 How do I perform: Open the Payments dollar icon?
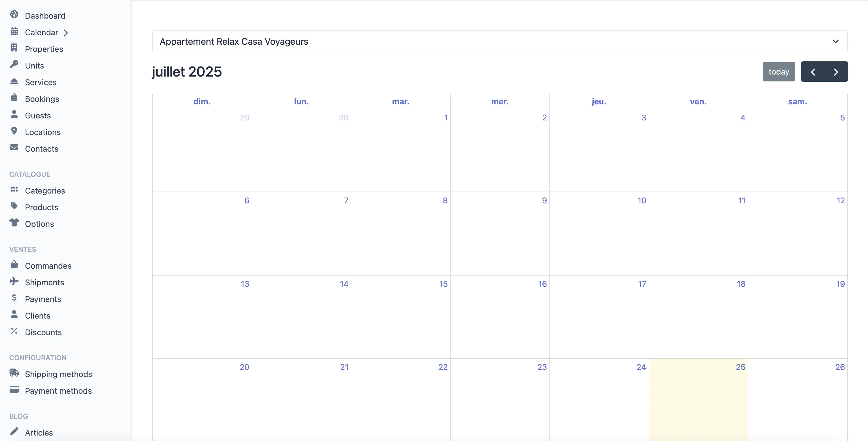pyautogui.click(x=15, y=298)
